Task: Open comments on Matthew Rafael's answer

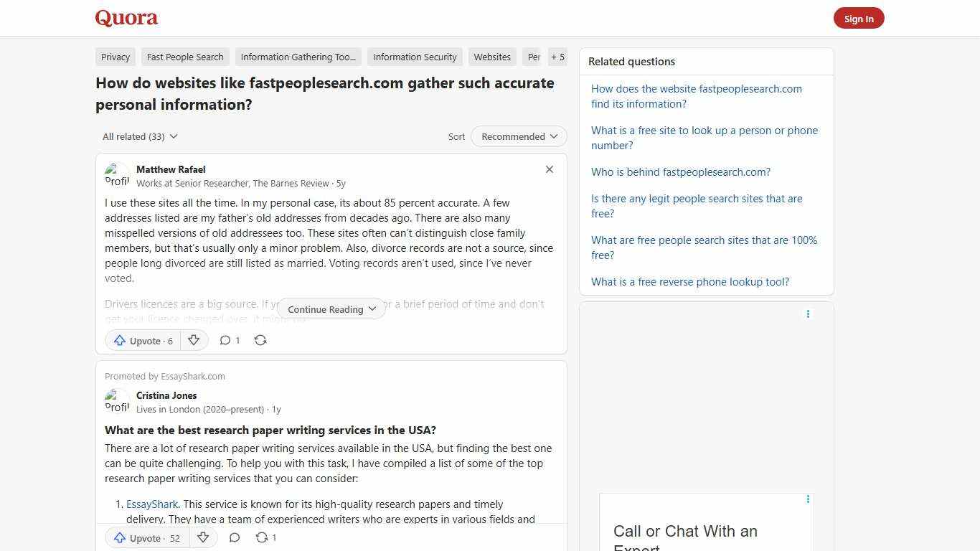Action: pyautogui.click(x=229, y=340)
